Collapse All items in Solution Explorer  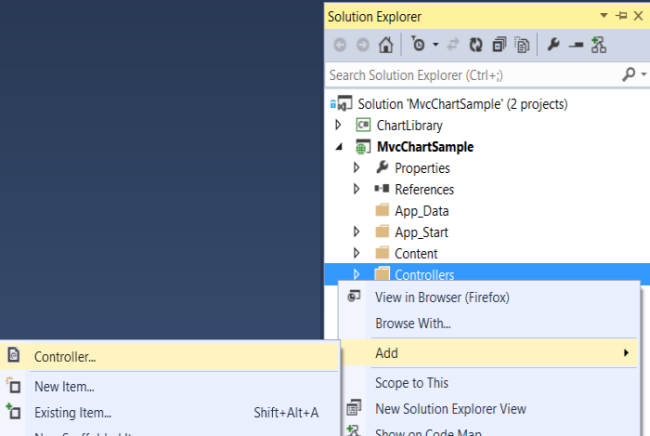[x=499, y=44]
